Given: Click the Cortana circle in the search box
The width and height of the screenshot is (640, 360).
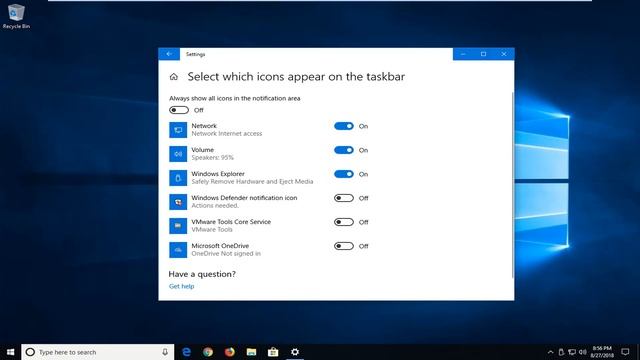Looking at the screenshot, I should 30,352.
